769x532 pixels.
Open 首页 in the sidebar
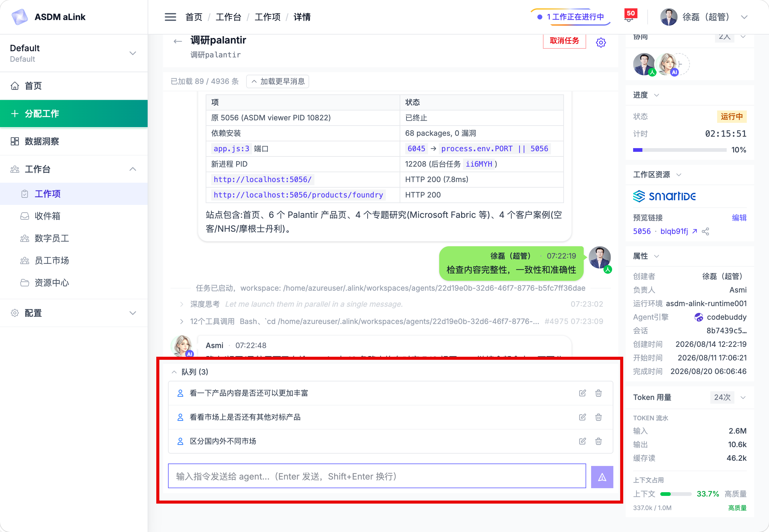pos(74,86)
